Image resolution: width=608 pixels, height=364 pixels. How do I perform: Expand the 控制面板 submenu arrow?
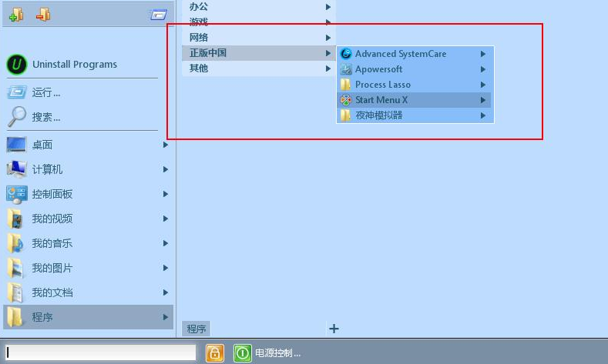[166, 194]
